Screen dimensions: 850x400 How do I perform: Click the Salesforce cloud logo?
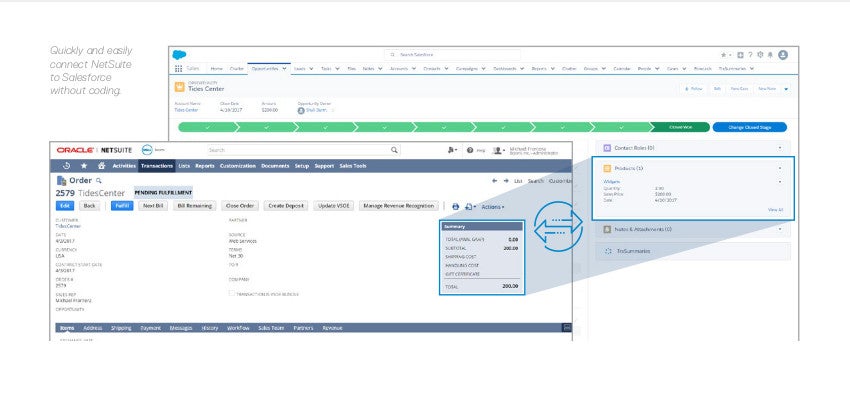point(179,55)
